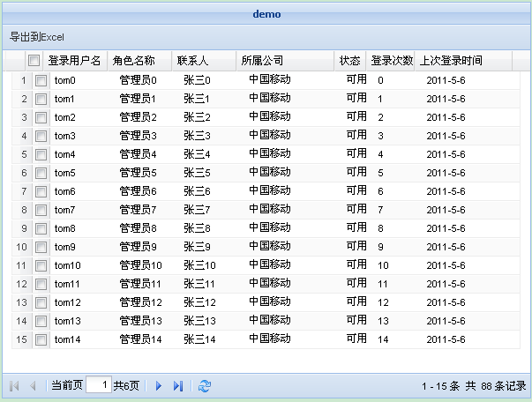Refresh the grid data
Image resolution: width=532 pixels, height=402 pixels.
(205, 386)
